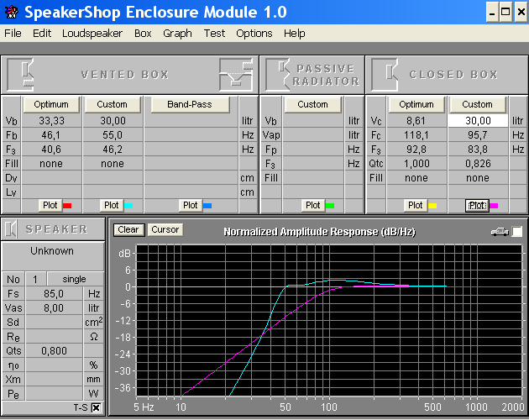Click the Closed Box Custom button
Screen dimensions: 529x420
pyautogui.click(x=477, y=104)
